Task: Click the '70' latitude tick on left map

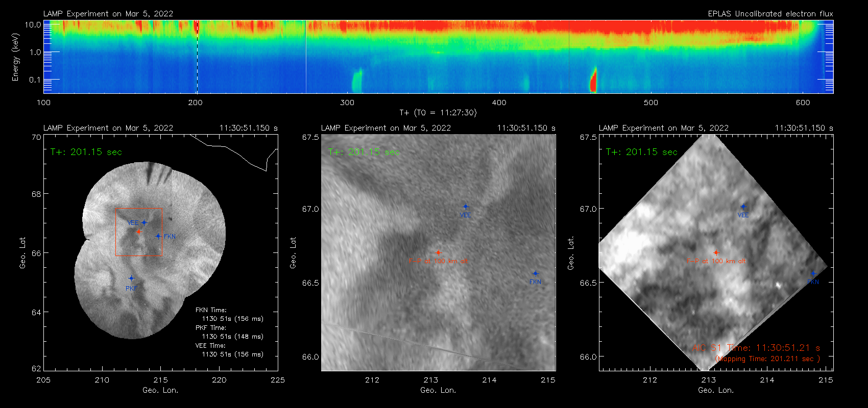Action: tap(36, 138)
